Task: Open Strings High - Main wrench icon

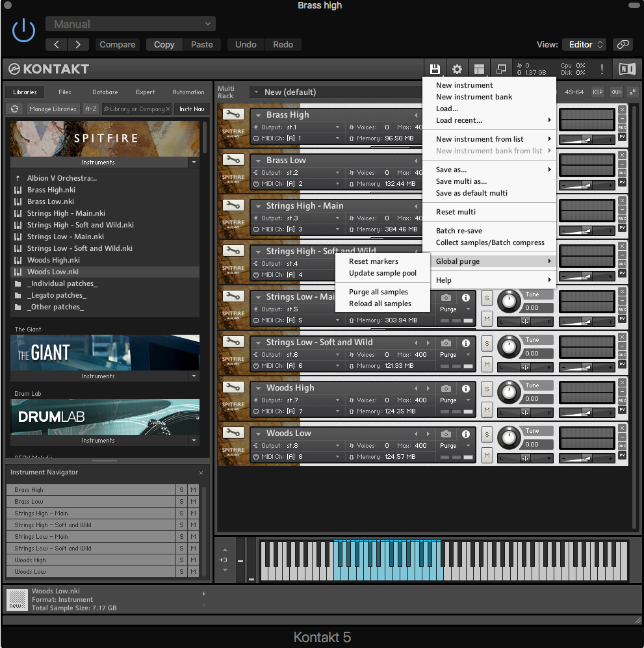Action: point(233,205)
